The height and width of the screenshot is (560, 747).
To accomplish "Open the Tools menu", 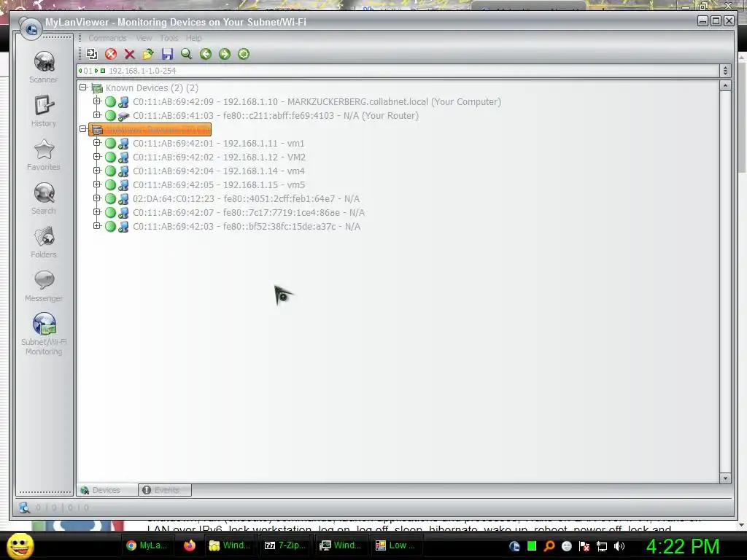I will click(x=169, y=38).
